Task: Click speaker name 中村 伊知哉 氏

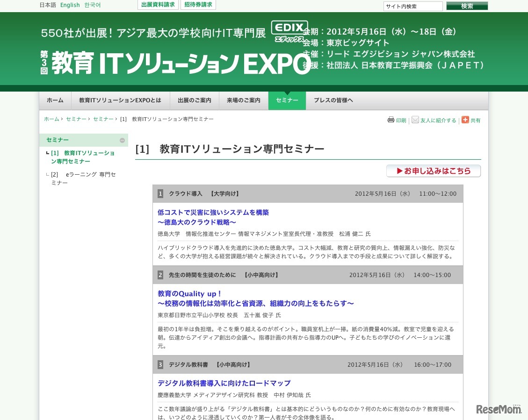Action: (292, 395)
